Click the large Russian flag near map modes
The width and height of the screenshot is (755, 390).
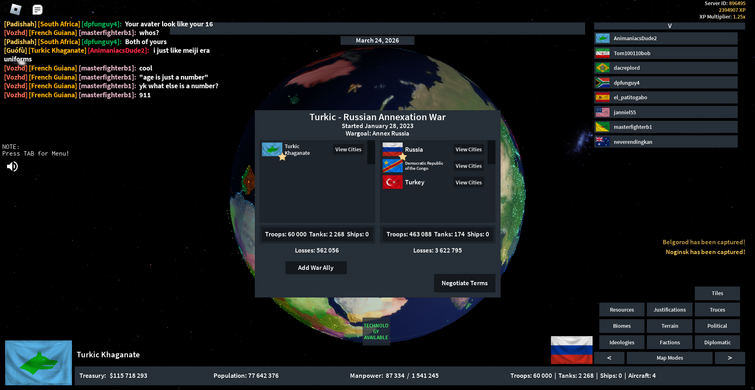[x=572, y=350]
